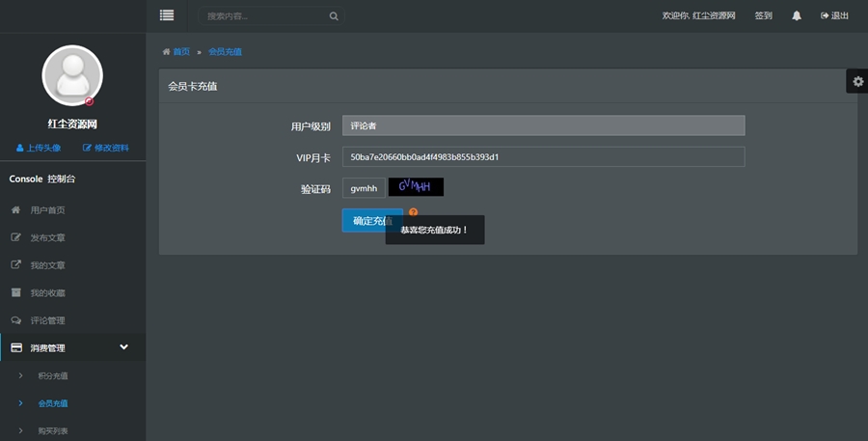The height and width of the screenshot is (441, 868).
Task: Click the 会员卡充值 panel title
Action: pyautogui.click(x=193, y=87)
